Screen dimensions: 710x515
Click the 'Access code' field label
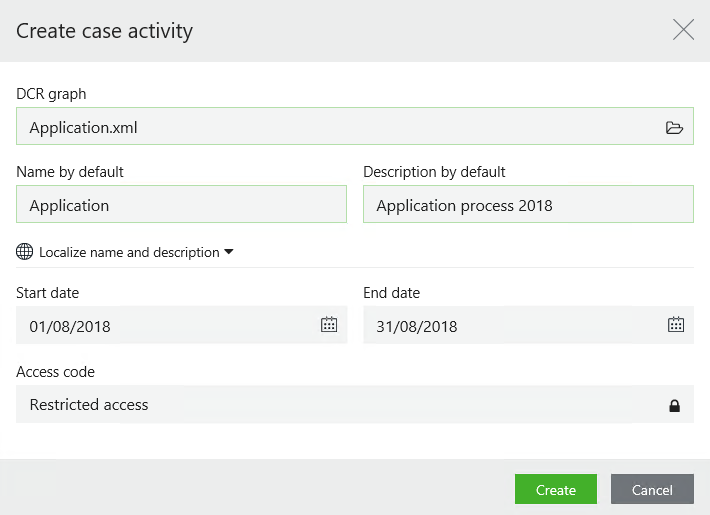pos(56,372)
